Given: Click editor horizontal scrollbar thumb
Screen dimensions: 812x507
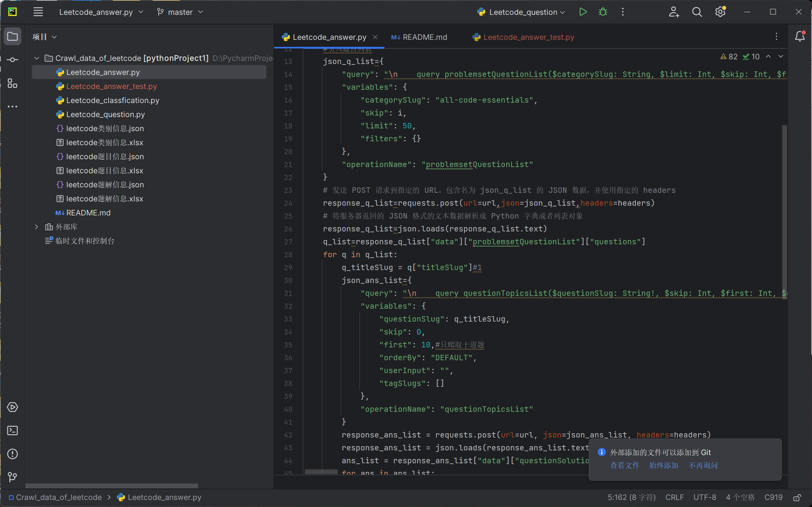Looking at the screenshot, I should tap(321, 472).
